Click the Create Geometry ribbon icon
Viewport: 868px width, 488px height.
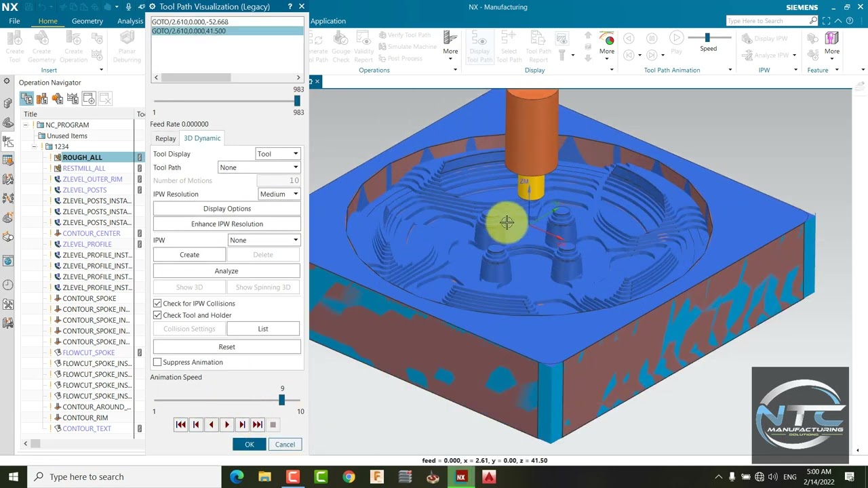pos(41,47)
